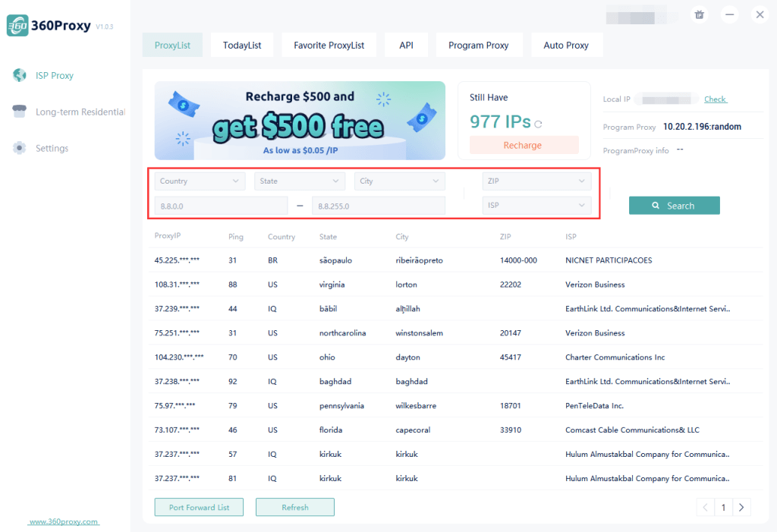Image resolution: width=777 pixels, height=532 pixels.
Task: Open the ISP Proxy globe icon
Action: (x=19, y=75)
